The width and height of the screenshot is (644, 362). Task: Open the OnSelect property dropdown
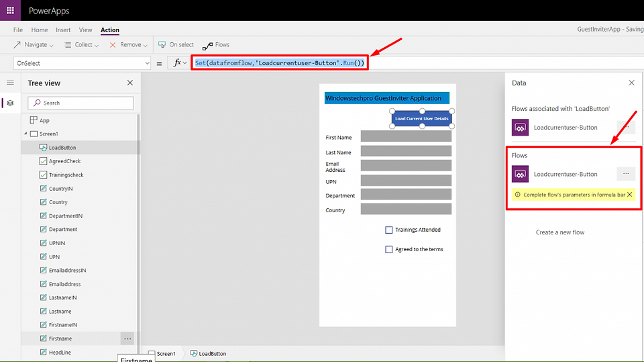[147, 63]
